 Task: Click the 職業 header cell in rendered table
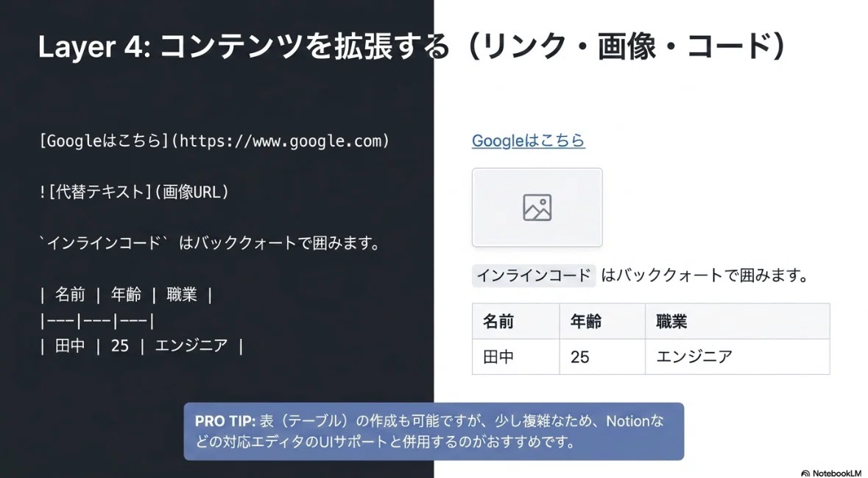coord(738,321)
